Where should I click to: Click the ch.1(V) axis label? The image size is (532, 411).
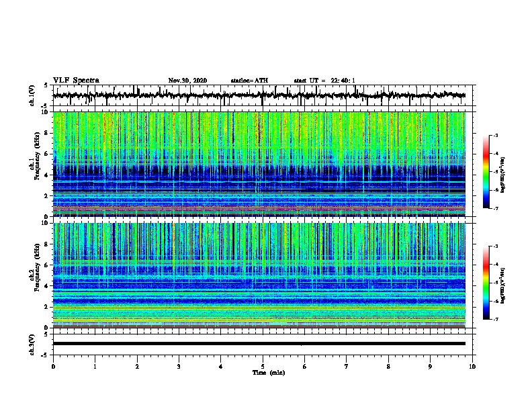[32, 95]
